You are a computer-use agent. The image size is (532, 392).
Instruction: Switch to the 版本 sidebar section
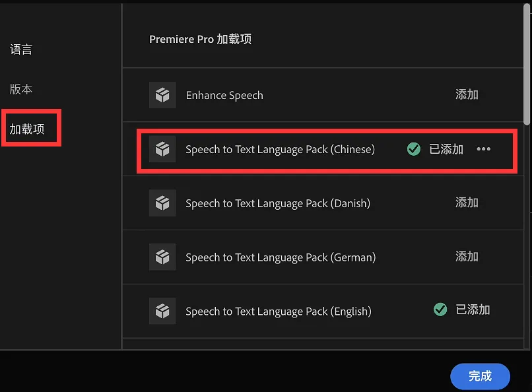pos(21,89)
